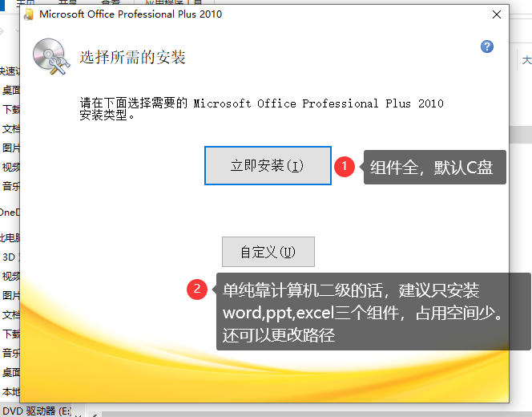Select DVD 驱动器 (E:) in Explorer sidebar
532x417 pixels.
coord(35,411)
